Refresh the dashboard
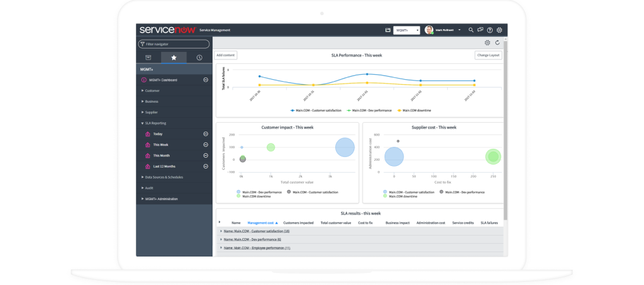 pos(497,43)
